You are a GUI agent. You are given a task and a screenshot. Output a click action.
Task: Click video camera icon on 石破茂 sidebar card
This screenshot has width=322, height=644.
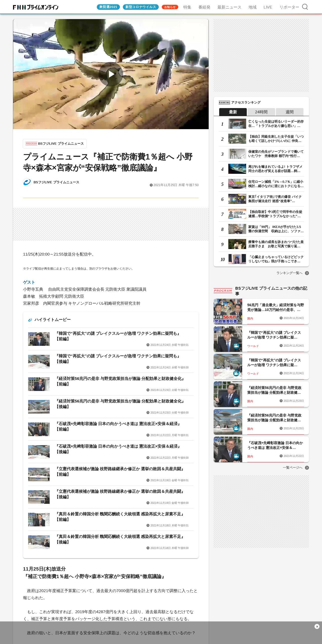pos(236,456)
